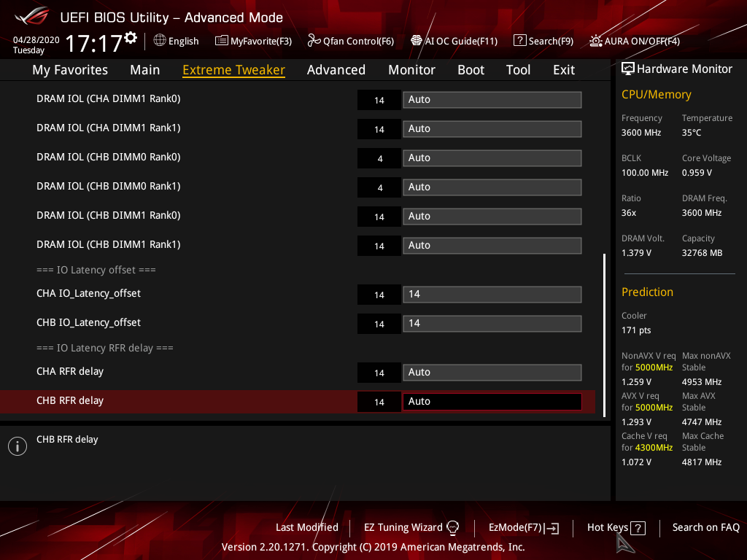Viewport: 747px width, 560px height.
Task: Select DRAM IOL (CHB DIMM0 Rank1) label
Action: pos(109,186)
